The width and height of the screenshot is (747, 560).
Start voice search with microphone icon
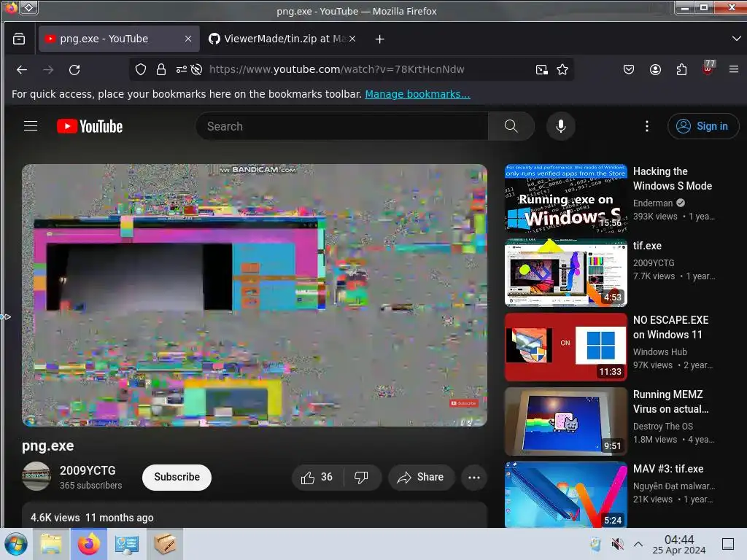tap(561, 126)
